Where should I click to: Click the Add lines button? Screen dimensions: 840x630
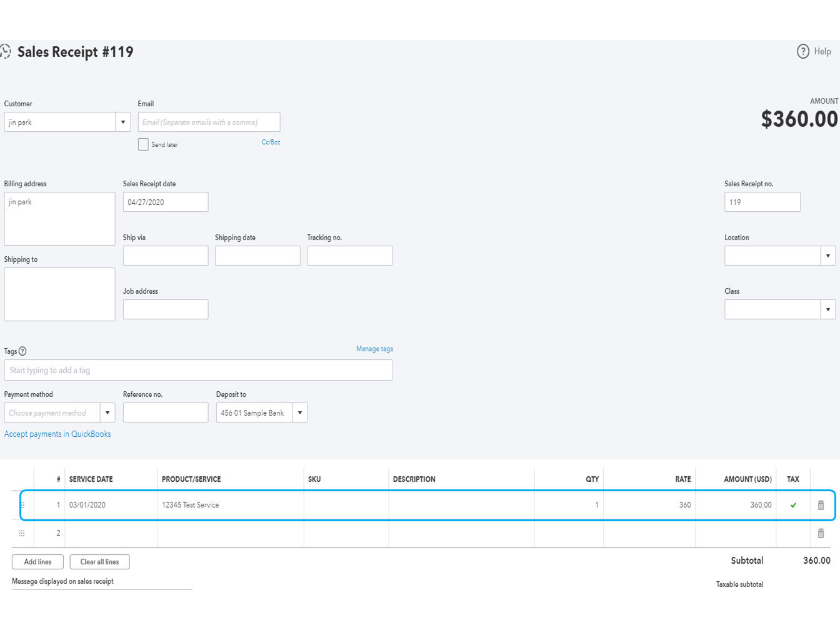click(x=37, y=562)
